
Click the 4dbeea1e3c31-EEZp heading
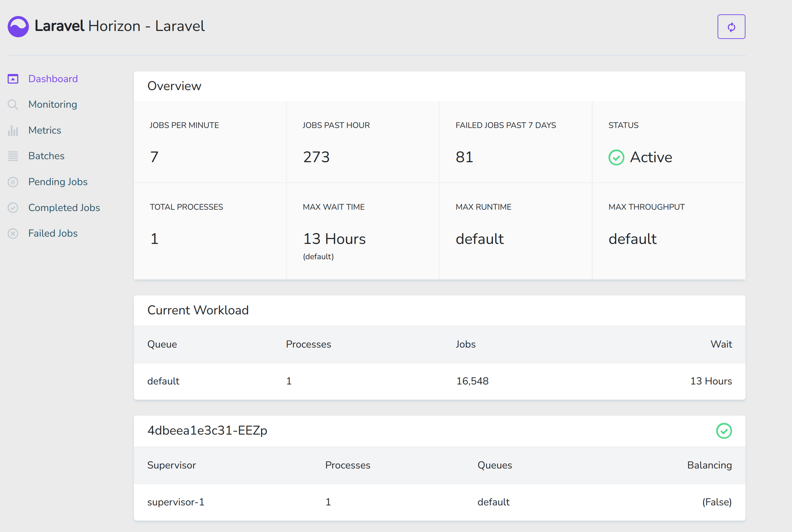(207, 430)
